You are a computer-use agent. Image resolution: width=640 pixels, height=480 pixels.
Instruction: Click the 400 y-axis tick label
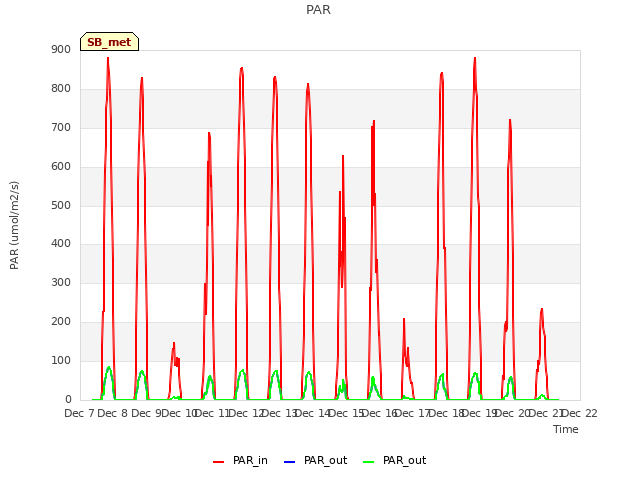[61, 244]
